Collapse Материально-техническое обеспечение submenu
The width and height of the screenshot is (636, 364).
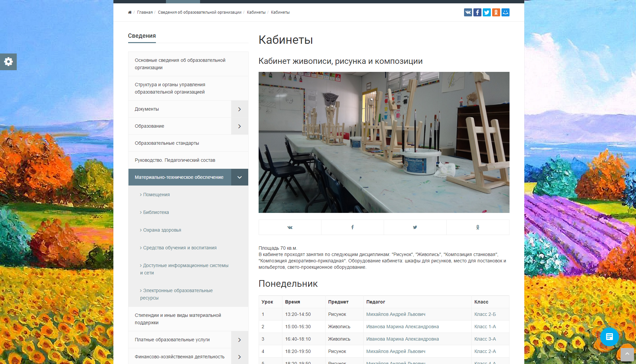[x=240, y=177]
